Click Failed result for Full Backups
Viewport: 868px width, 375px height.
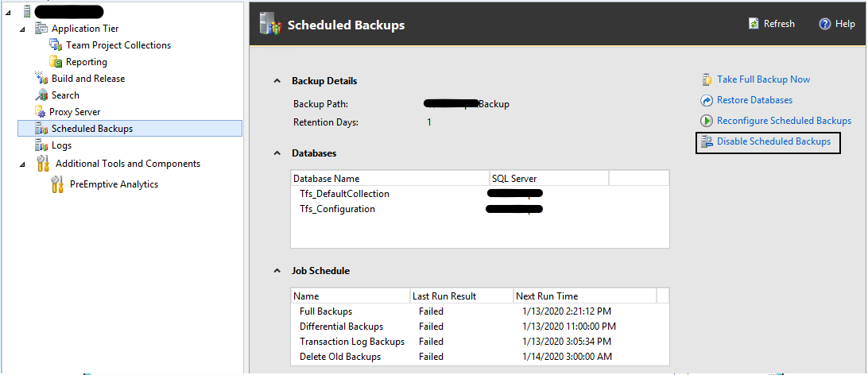point(432,311)
